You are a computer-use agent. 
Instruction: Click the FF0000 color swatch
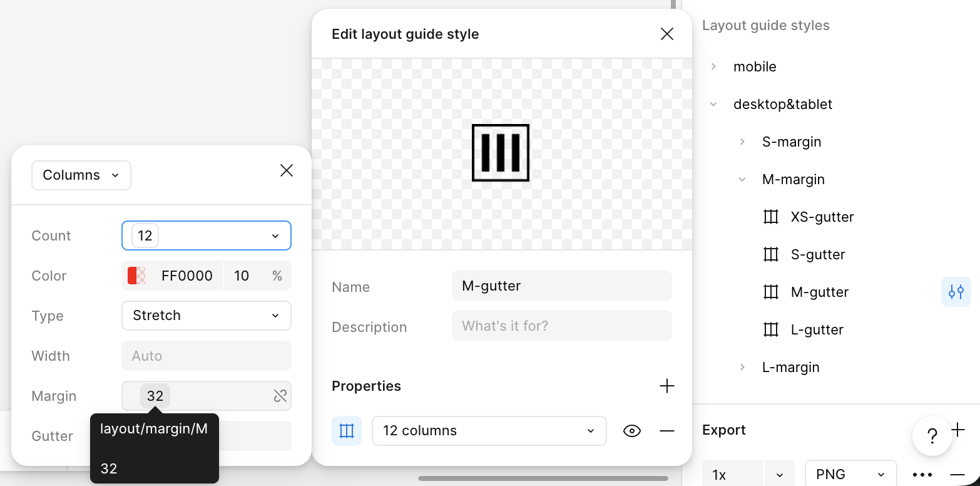click(x=136, y=276)
